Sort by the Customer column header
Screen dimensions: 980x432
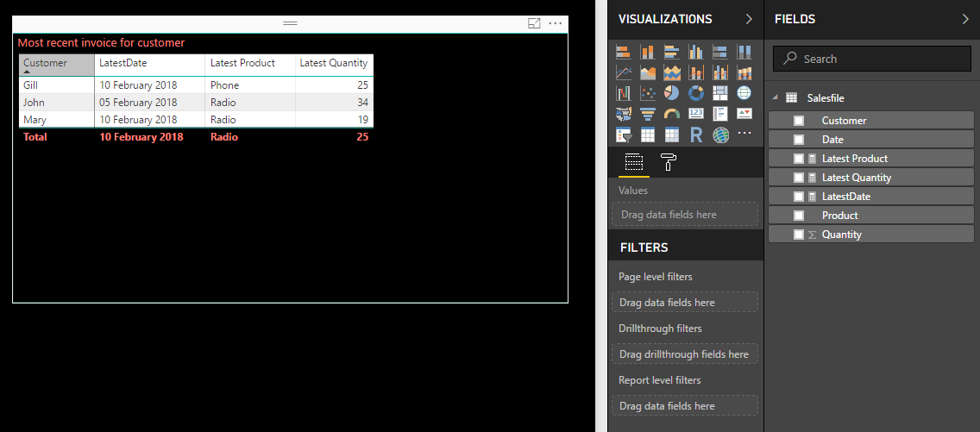click(x=57, y=65)
